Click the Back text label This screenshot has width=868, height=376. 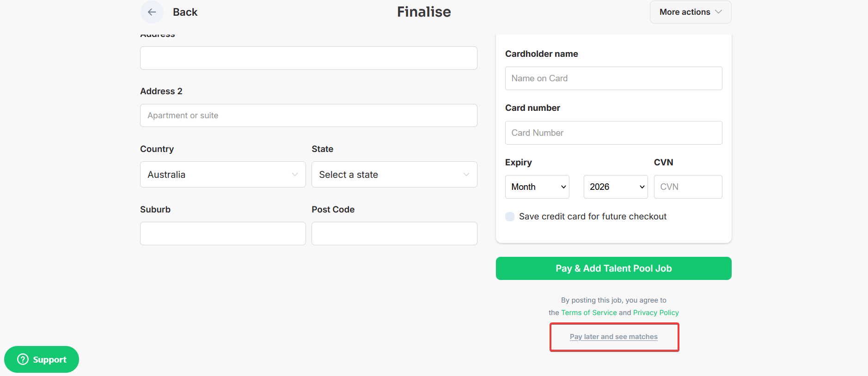[185, 12]
